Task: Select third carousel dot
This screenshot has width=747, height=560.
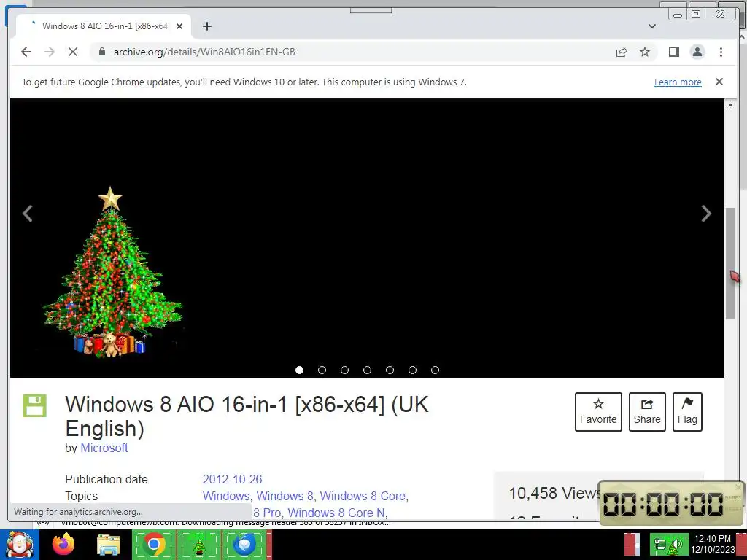Action: tap(344, 370)
